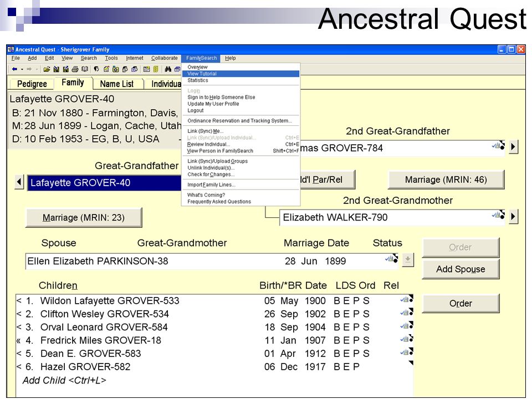Click FamilySearch icon on Clifton Wesley GROVER row
The height and width of the screenshot is (399, 532).
pyautogui.click(x=406, y=312)
